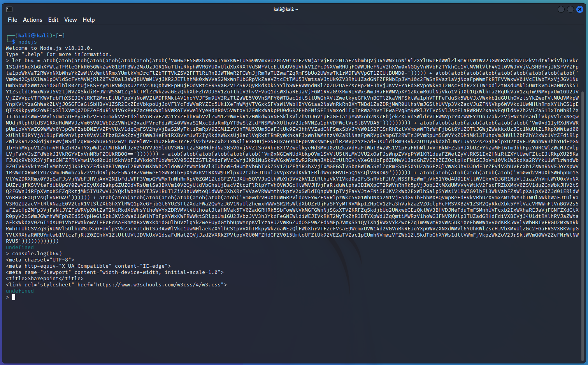
Task: Click the last undefined output line
Action: [20, 291]
